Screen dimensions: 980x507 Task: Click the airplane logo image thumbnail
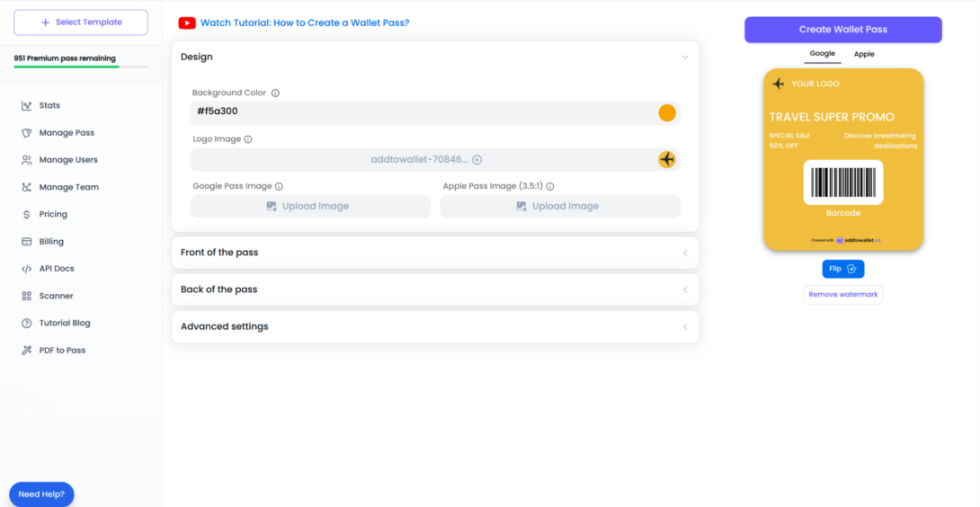coord(666,159)
